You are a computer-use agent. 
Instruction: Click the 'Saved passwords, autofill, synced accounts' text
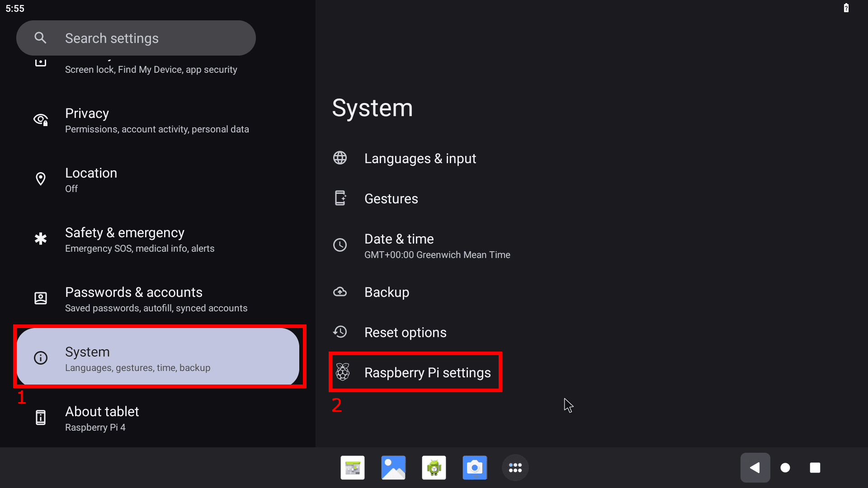tap(156, 308)
